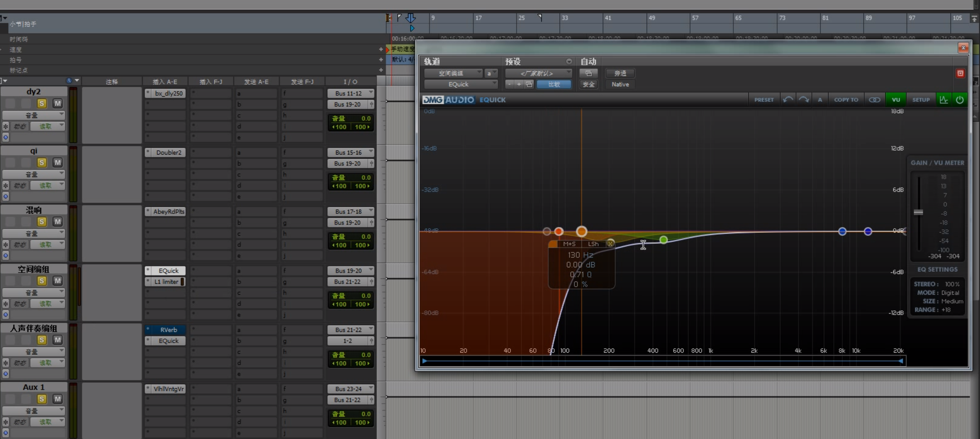Open the 空间编组 track selector dropdown
This screenshot has height=439, width=980.
pos(453,73)
